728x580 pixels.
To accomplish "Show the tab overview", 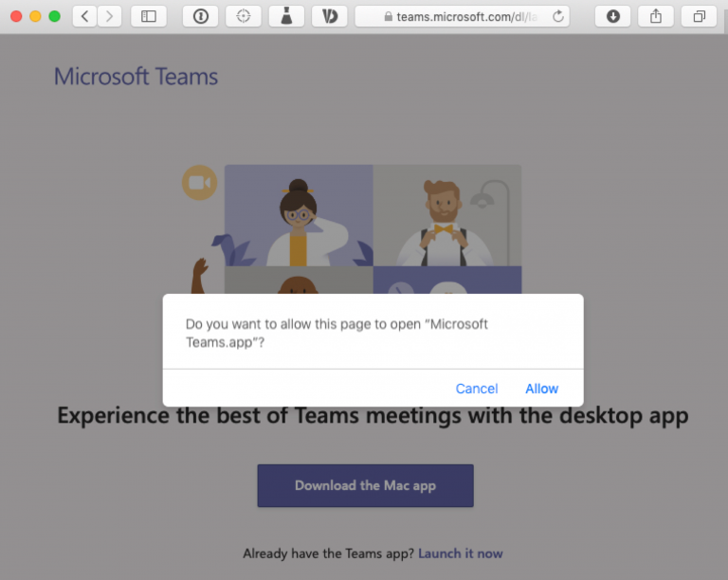I will (x=699, y=17).
